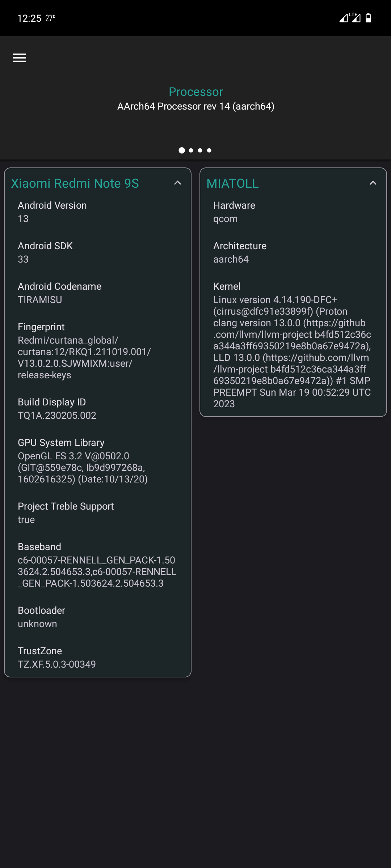Tap the MIATOLL card title

232,183
